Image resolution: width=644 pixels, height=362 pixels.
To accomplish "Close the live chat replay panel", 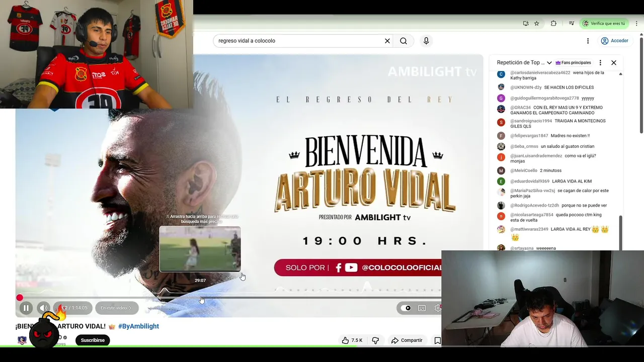I will [x=614, y=63].
